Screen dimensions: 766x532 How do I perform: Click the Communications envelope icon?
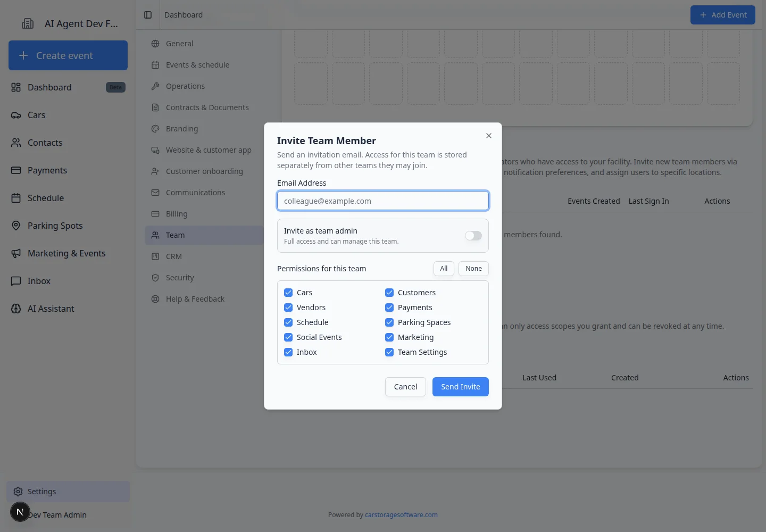[155, 193]
